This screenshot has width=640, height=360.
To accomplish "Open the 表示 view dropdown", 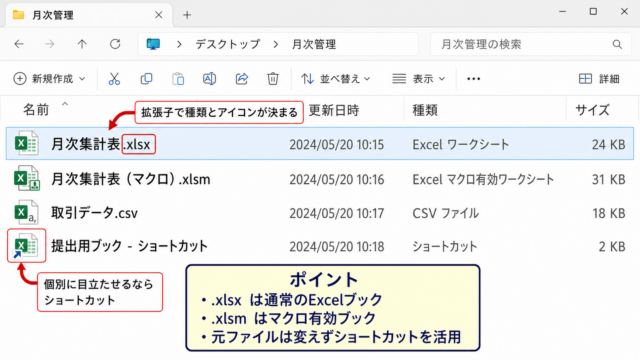I will tap(418, 78).
